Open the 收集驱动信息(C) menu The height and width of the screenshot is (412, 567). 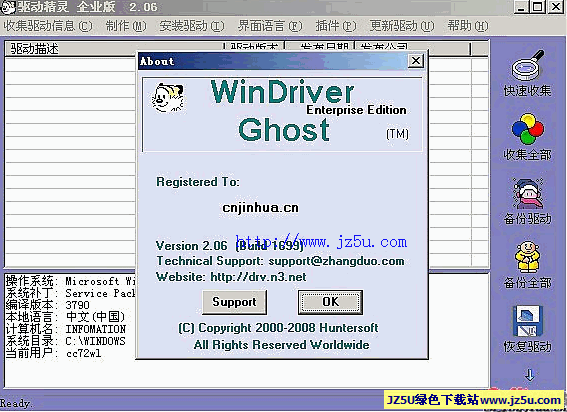(x=48, y=26)
